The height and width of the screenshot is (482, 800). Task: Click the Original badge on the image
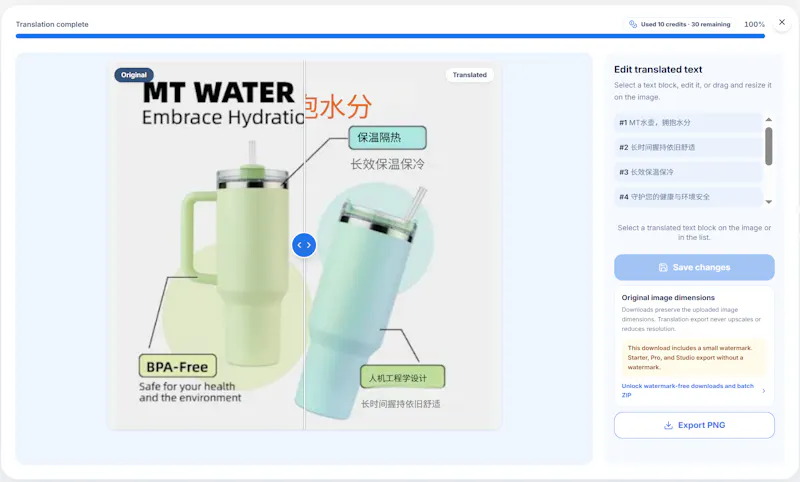click(134, 75)
